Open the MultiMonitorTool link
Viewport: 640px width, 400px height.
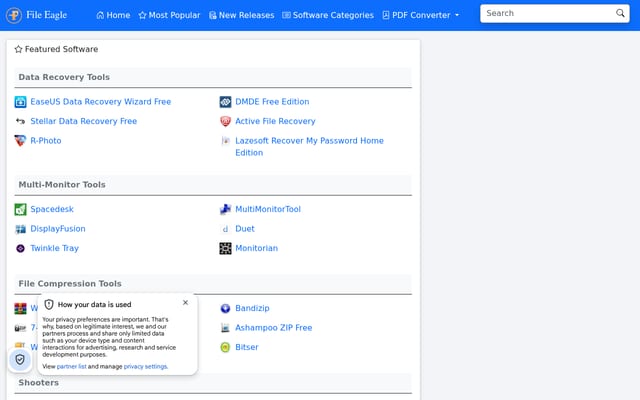(x=268, y=209)
